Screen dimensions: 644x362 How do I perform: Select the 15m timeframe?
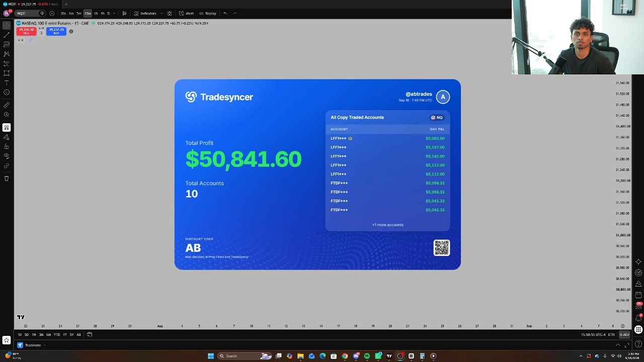point(88,13)
